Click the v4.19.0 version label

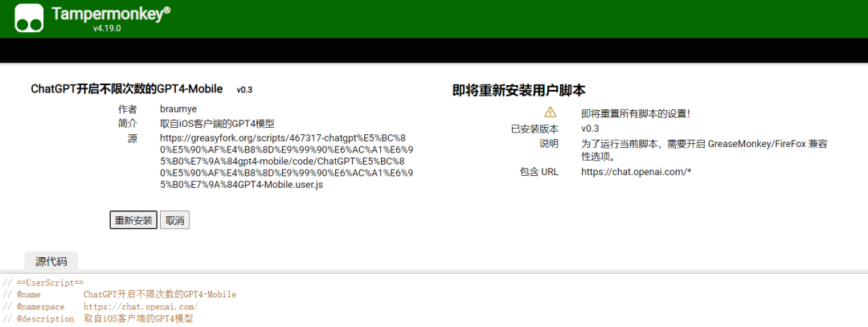pyautogui.click(x=107, y=29)
